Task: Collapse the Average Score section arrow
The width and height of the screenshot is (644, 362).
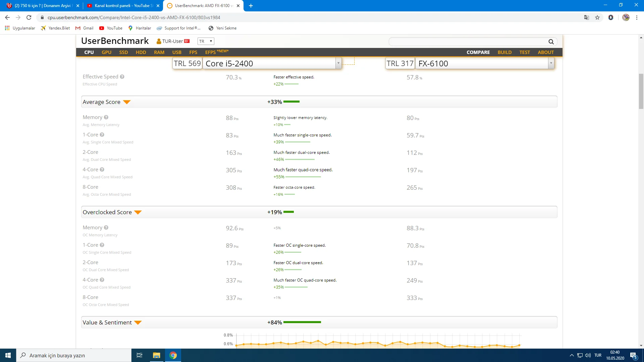Action: [126, 102]
